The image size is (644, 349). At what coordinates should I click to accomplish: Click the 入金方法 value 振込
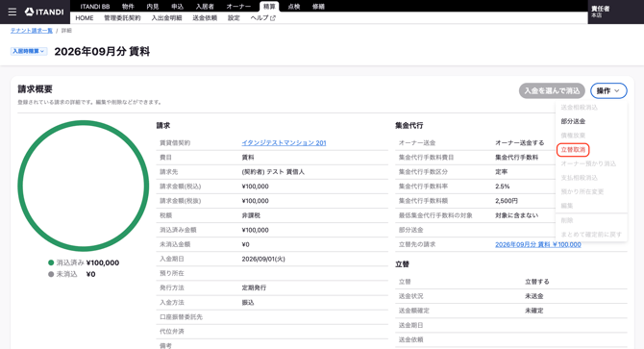[x=248, y=303]
